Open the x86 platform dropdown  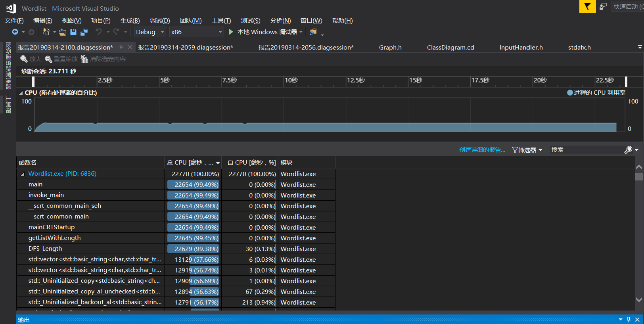pos(220,32)
